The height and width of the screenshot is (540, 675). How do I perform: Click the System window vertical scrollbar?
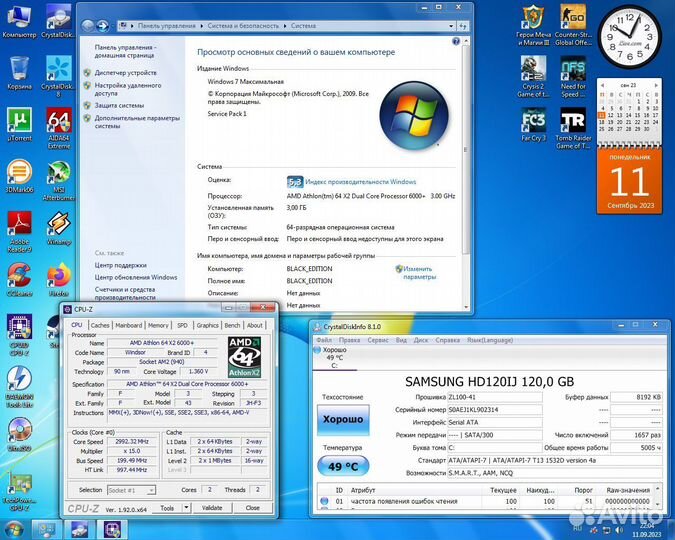[465, 149]
